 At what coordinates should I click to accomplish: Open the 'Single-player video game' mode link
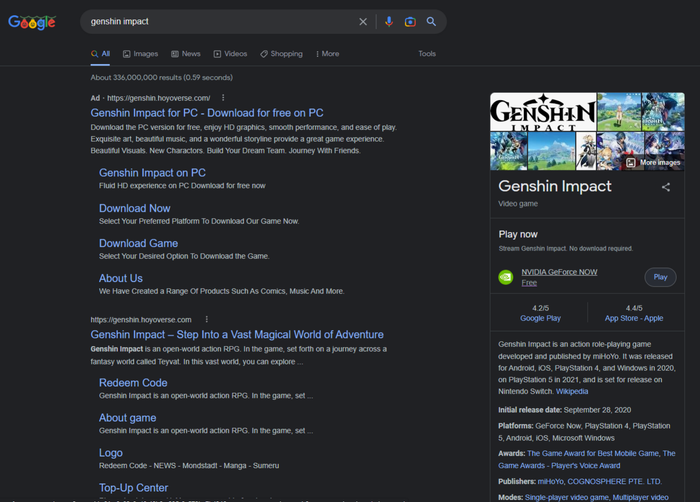pos(567,497)
